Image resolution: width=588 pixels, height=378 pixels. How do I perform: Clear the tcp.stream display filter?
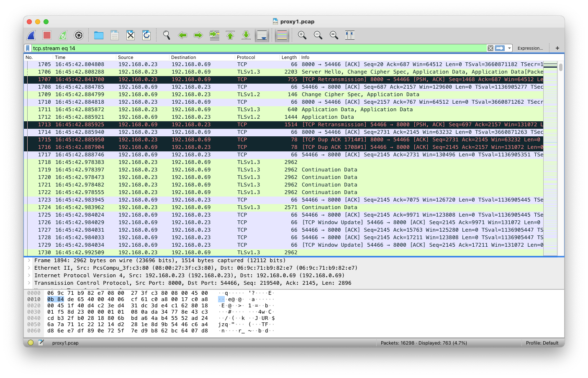(x=490, y=48)
